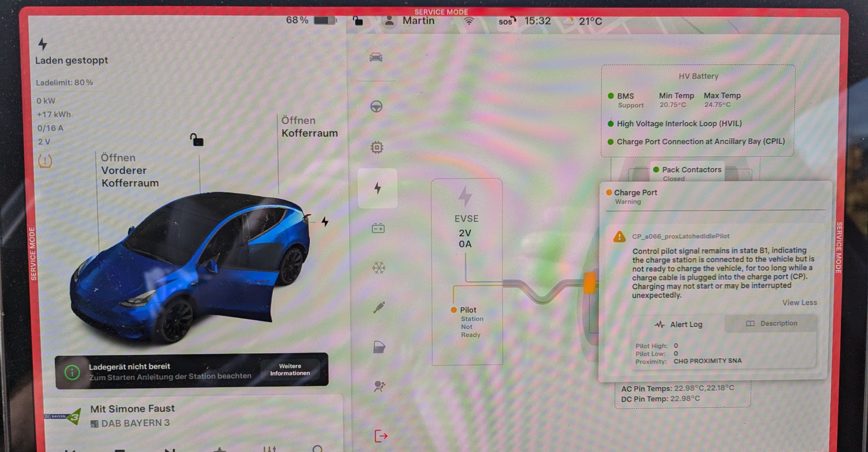868x452 pixels.
Task: Toggle the car lock icon above vehicle
Action: click(x=197, y=139)
